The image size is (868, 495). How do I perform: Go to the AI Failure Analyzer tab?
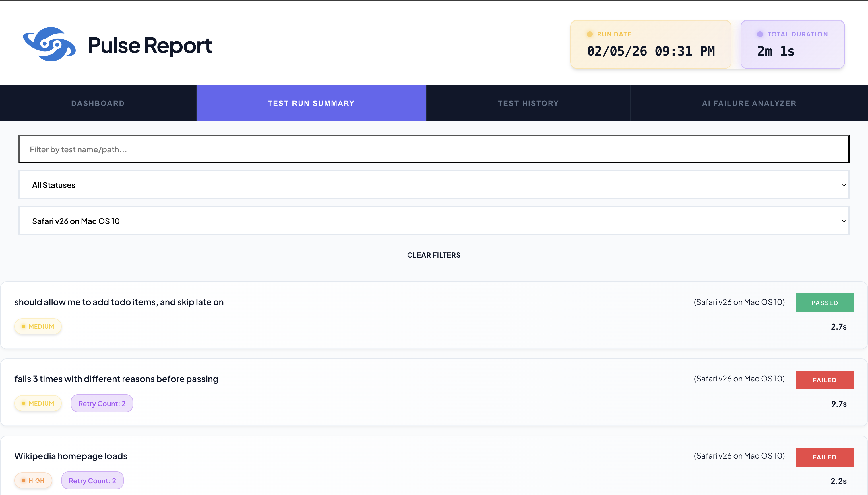click(x=749, y=103)
